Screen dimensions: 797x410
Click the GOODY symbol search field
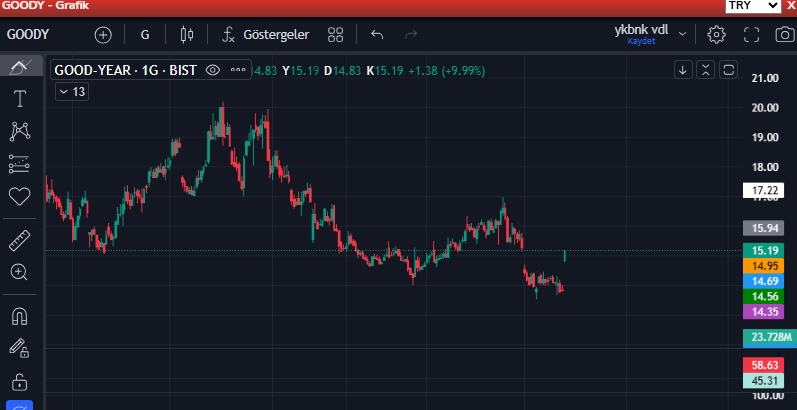(28, 35)
